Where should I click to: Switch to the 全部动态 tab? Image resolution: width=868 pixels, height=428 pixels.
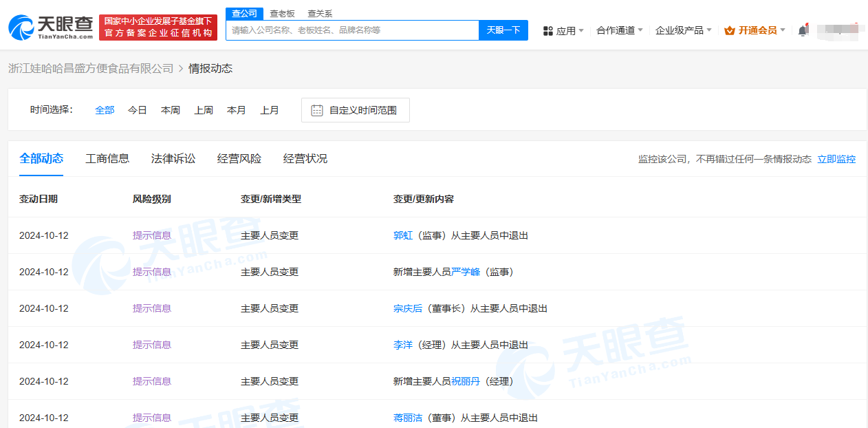pyautogui.click(x=41, y=158)
